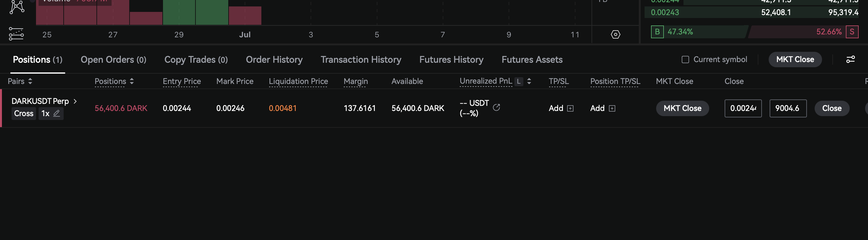This screenshot has height=240, width=868.
Task: Enable the Current symbol checkbox
Action: pos(685,60)
